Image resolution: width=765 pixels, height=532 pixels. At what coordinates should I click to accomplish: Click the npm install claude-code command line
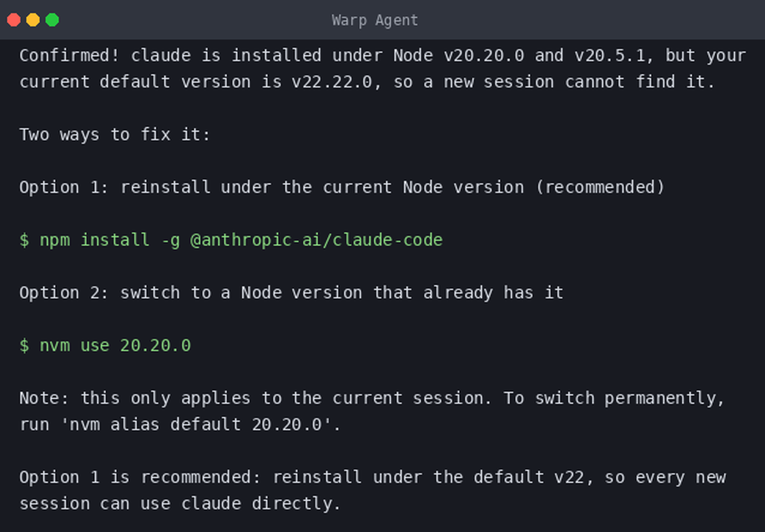pos(231,240)
